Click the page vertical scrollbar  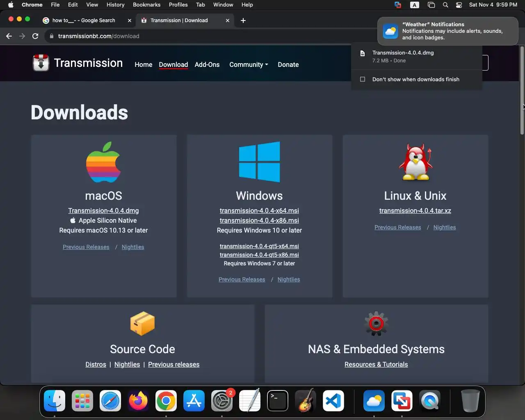[522, 90]
